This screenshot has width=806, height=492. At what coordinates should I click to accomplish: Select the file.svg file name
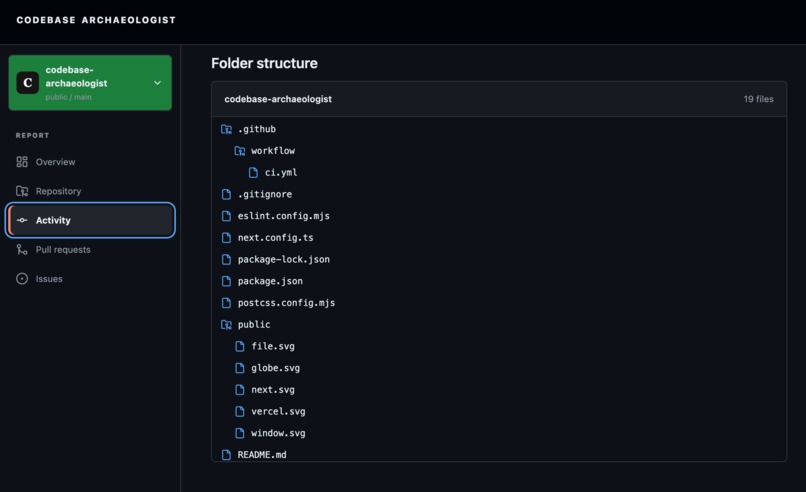coord(273,347)
